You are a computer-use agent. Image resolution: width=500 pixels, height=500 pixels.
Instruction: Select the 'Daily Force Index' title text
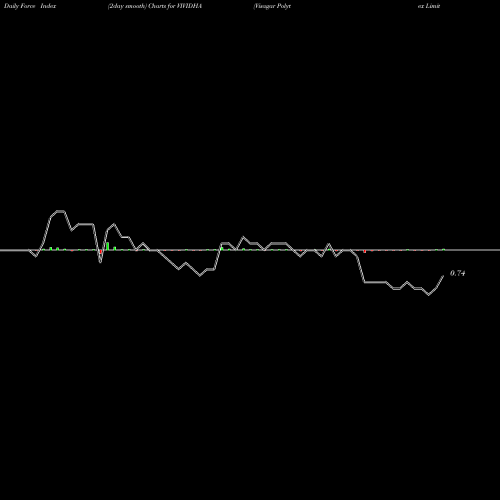(30, 6)
